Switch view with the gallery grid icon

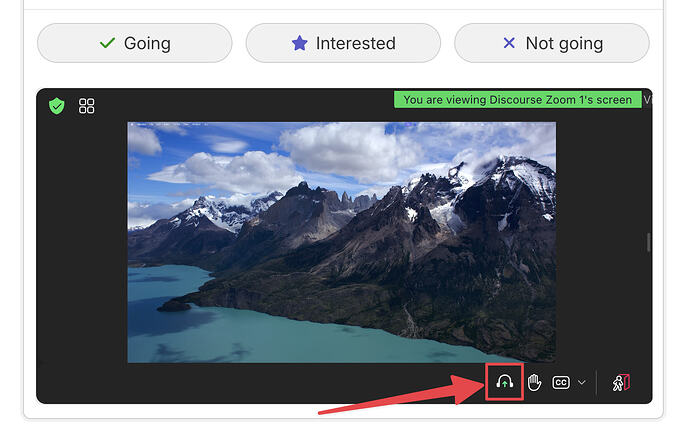[x=86, y=106]
